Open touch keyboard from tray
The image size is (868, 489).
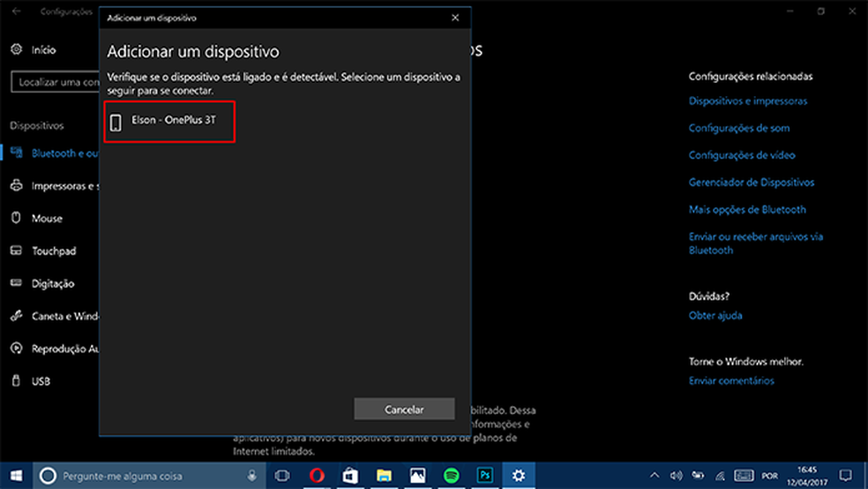(x=744, y=476)
